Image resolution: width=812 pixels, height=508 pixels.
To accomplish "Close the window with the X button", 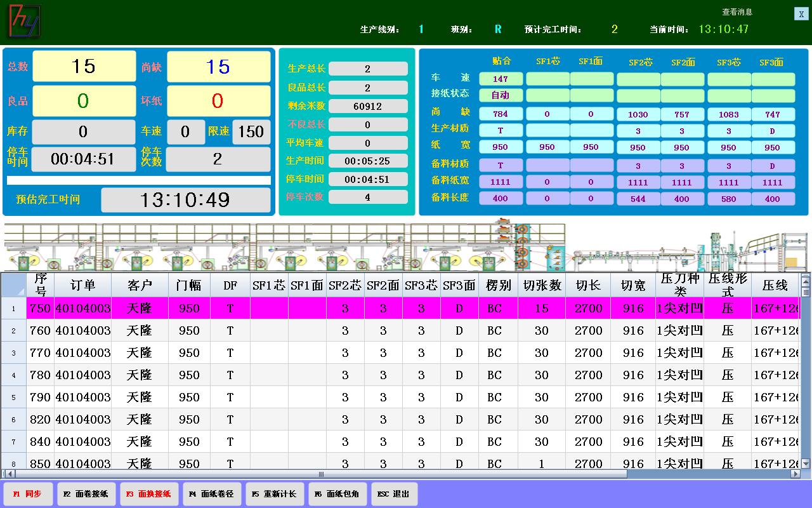I will [801, 14].
